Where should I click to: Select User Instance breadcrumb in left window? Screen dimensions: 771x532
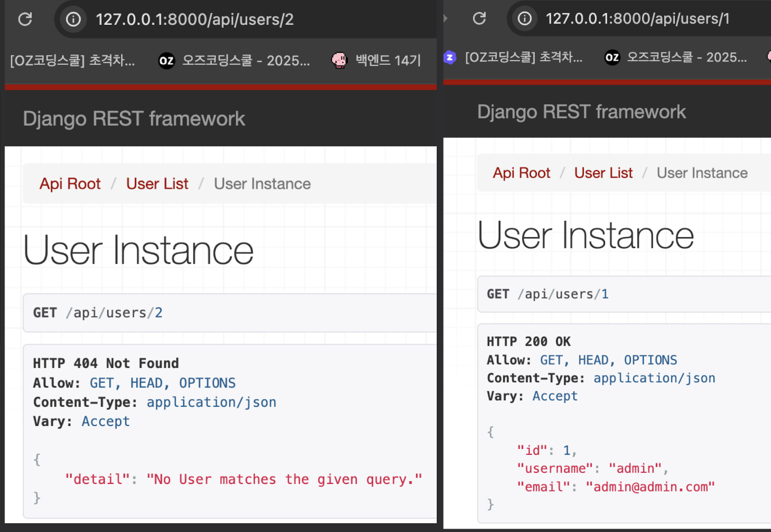262,184
